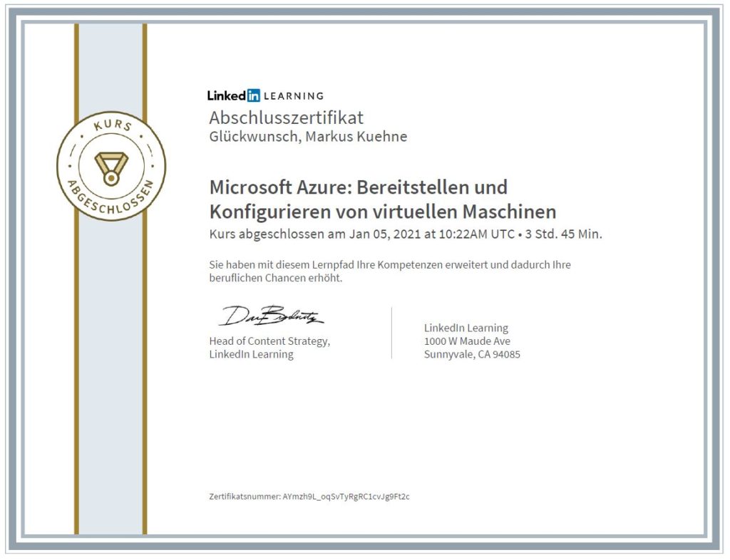Click 'LinkedIn Learning' below Head of Content Strategy
Image resolution: width=730 pixels, height=560 pixels.
coord(252,354)
